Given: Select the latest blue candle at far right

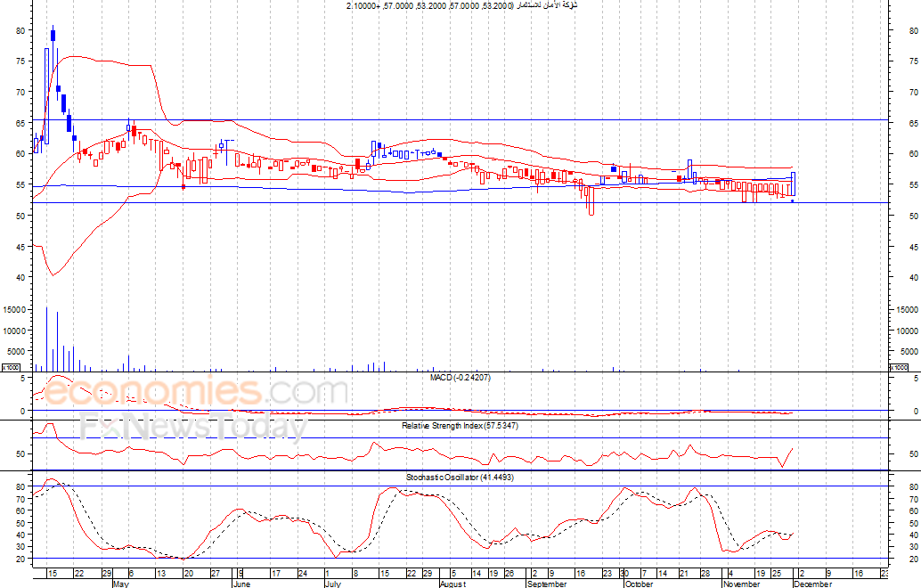Looking at the screenshot, I should 793,184.
